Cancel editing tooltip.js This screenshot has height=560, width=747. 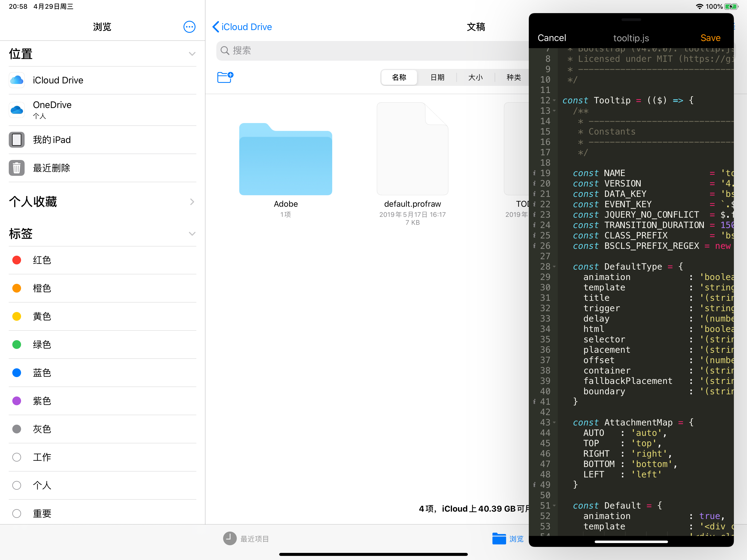coord(552,38)
